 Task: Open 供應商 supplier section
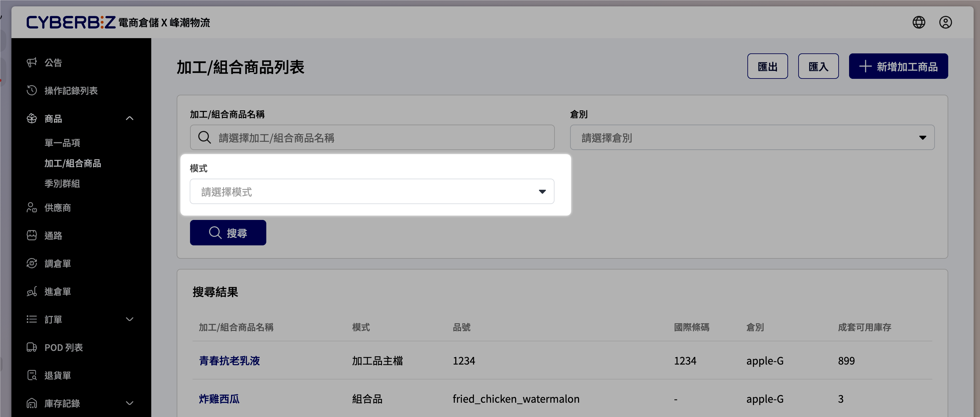pos(81,207)
